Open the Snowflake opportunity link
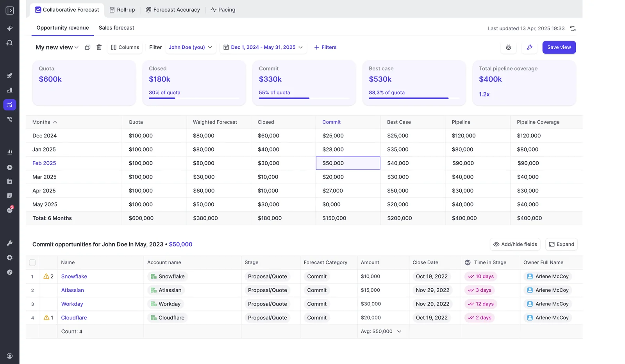 point(74,276)
